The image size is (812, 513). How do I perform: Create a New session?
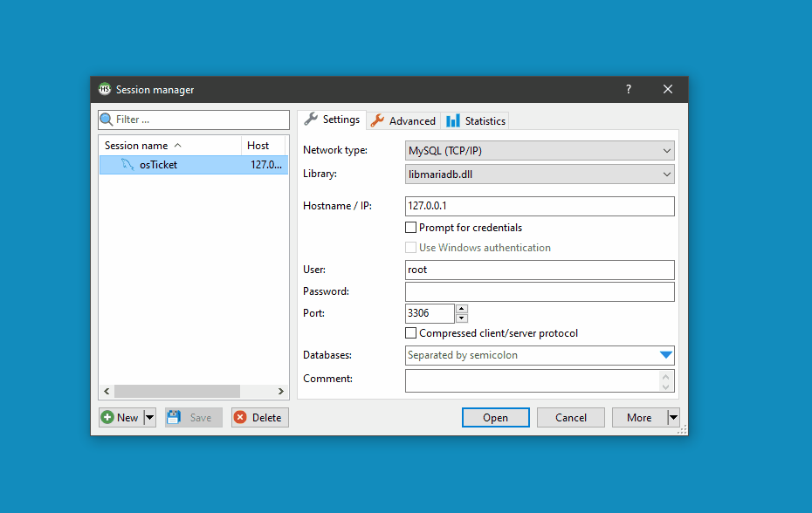click(120, 417)
